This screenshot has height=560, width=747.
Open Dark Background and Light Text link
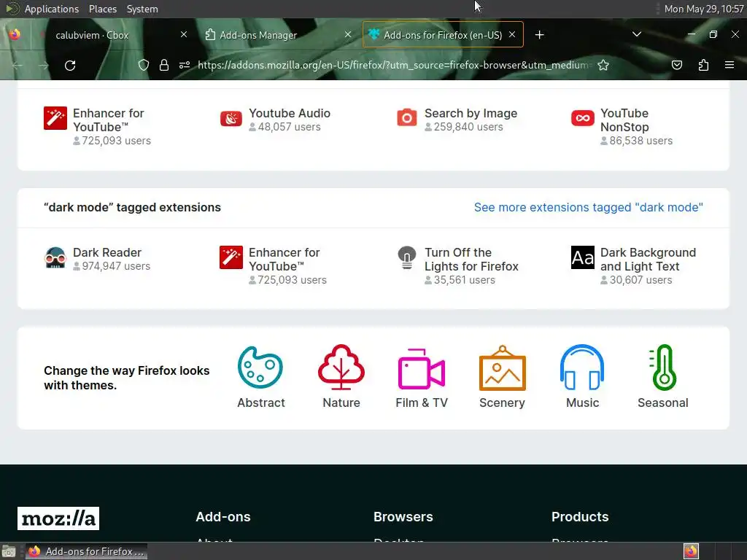648,260
